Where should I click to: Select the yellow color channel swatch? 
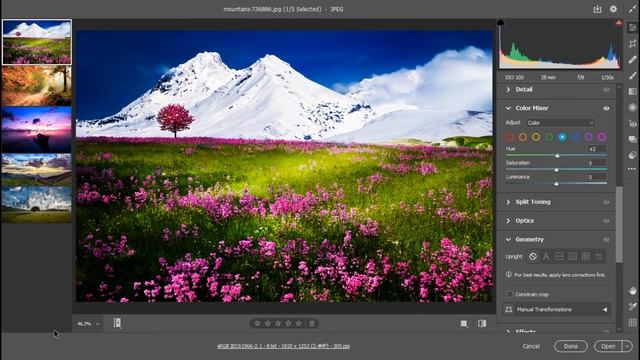pyautogui.click(x=536, y=137)
